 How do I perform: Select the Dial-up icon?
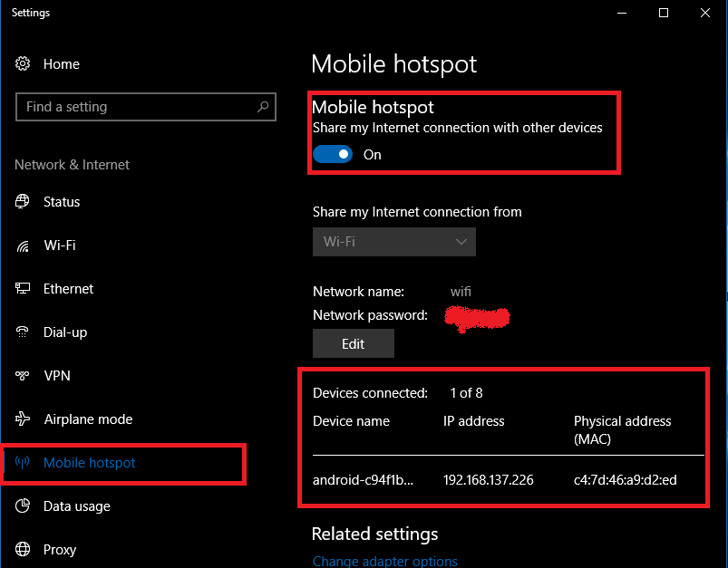pos(22,332)
